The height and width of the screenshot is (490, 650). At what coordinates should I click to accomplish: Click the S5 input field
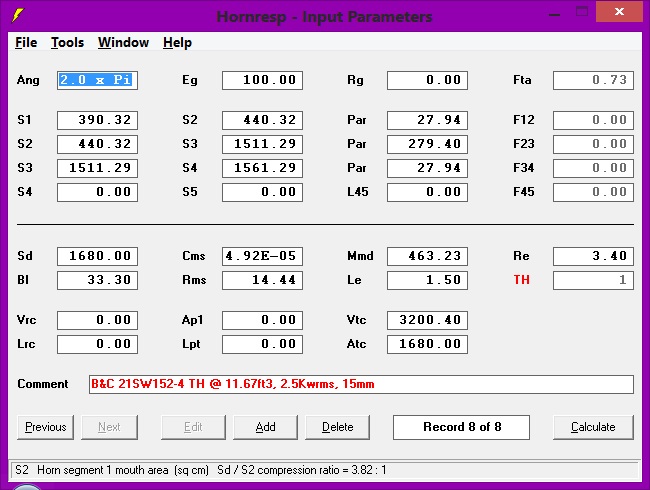click(262, 192)
